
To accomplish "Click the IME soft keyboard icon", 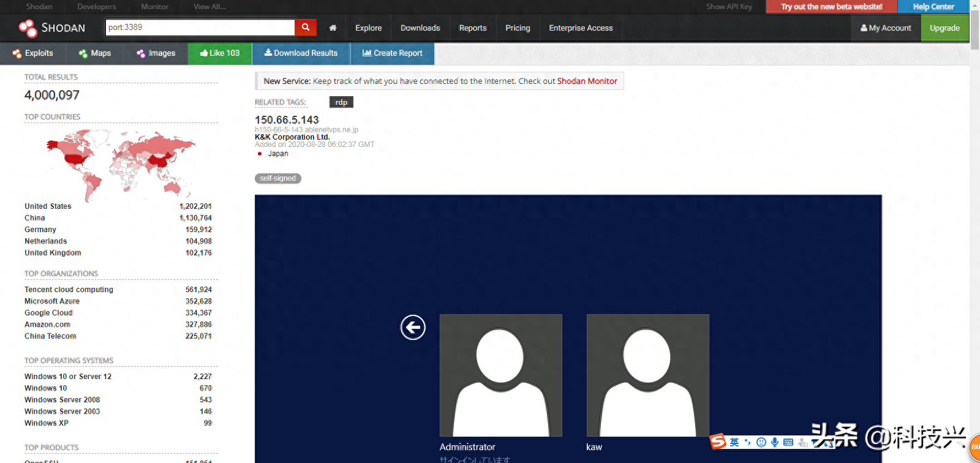I will pyautogui.click(x=788, y=442).
